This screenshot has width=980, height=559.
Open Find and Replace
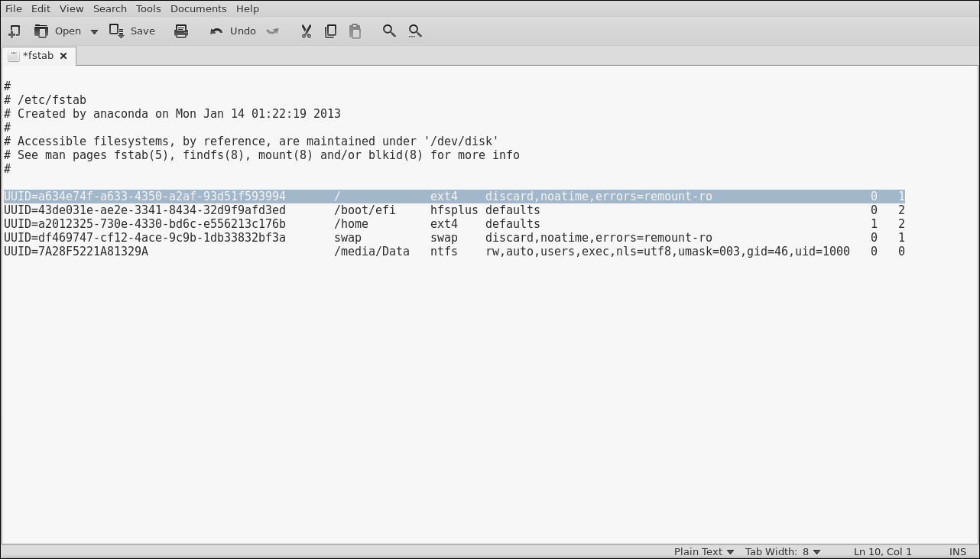pyautogui.click(x=414, y=31)
